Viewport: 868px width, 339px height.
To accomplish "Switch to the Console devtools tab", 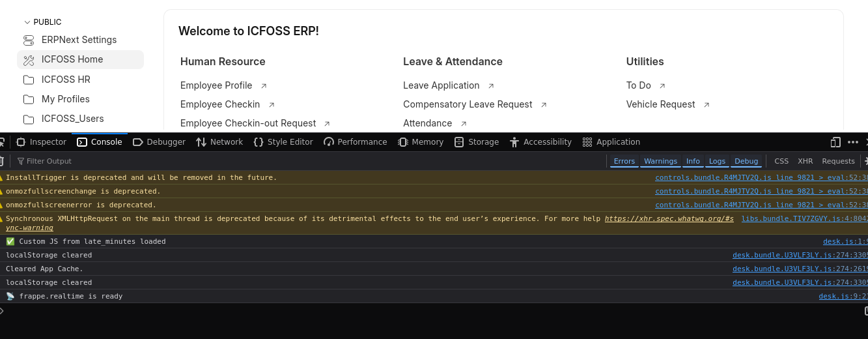I will tap(100, 142).
